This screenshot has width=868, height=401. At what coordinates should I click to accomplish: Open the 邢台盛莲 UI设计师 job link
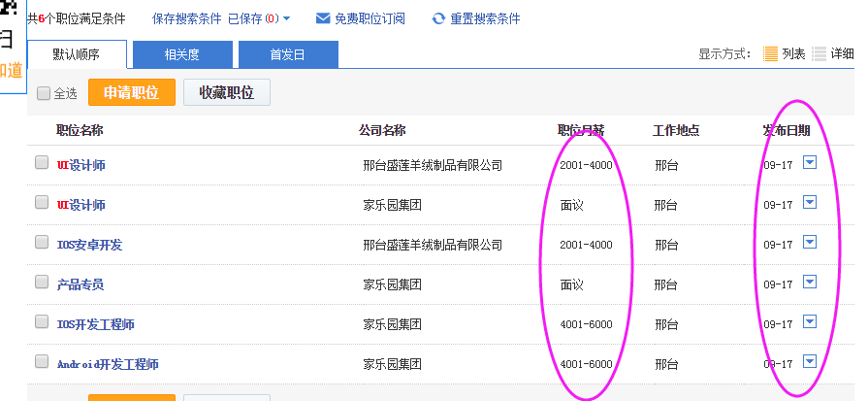click(x=80, y=165)
